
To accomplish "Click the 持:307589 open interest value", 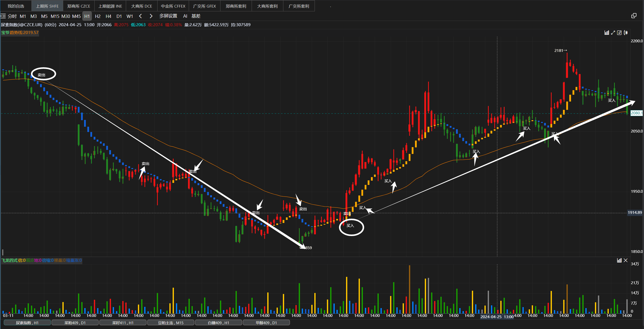I will 241,25.
